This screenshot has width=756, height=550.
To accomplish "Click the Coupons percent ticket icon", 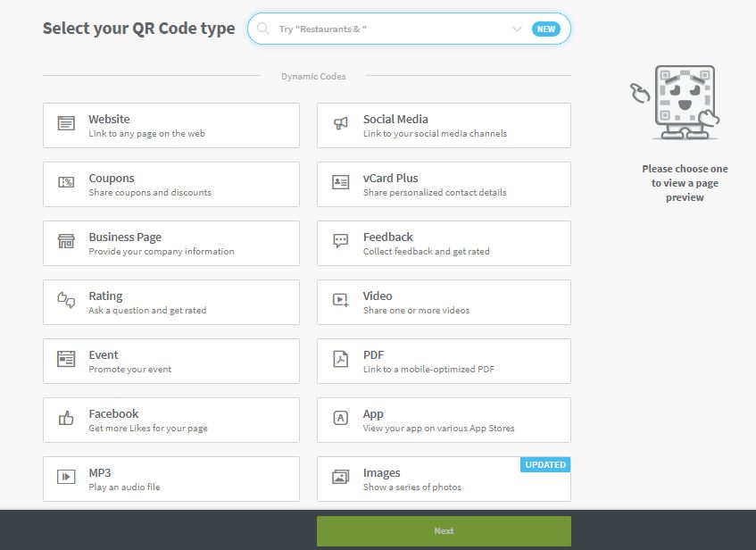I will pos(66,182).
